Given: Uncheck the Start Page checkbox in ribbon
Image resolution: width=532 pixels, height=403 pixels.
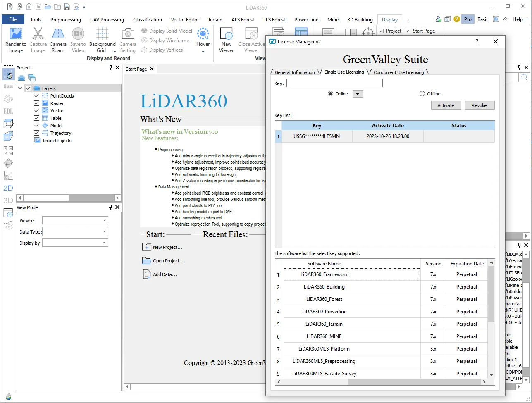Looking at the screenshot, I should [x=408, y=31].
